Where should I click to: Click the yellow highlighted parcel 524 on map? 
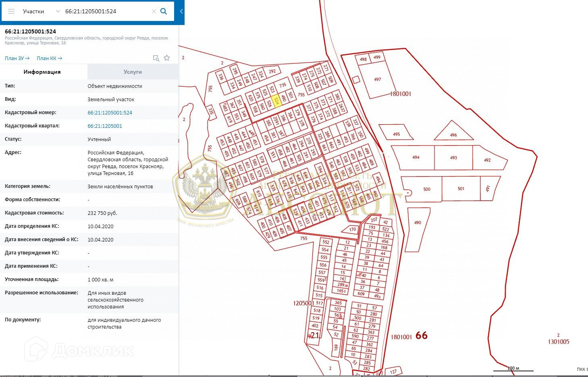tap(276, 101)
